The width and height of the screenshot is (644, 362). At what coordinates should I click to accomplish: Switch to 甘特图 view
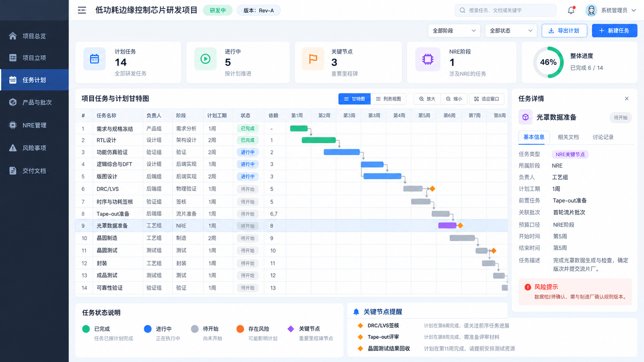pos(354,99)
